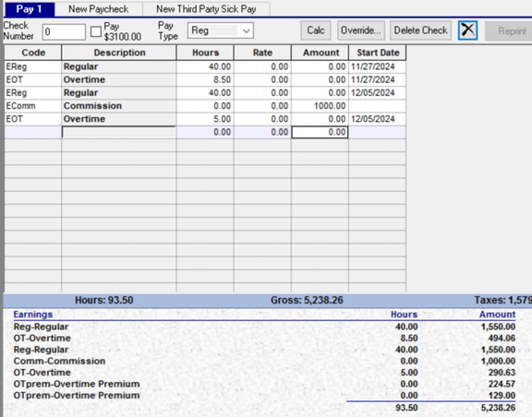Click the 12/05/2024 start date on Regular row
This screenshot has width=532, height=417.
click(377, 93)
